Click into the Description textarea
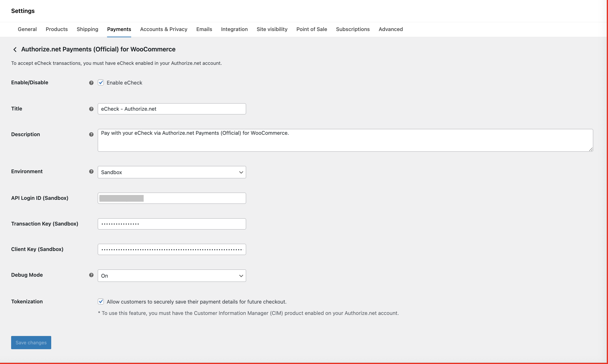The image size is (608, 364). click(345, 140)
